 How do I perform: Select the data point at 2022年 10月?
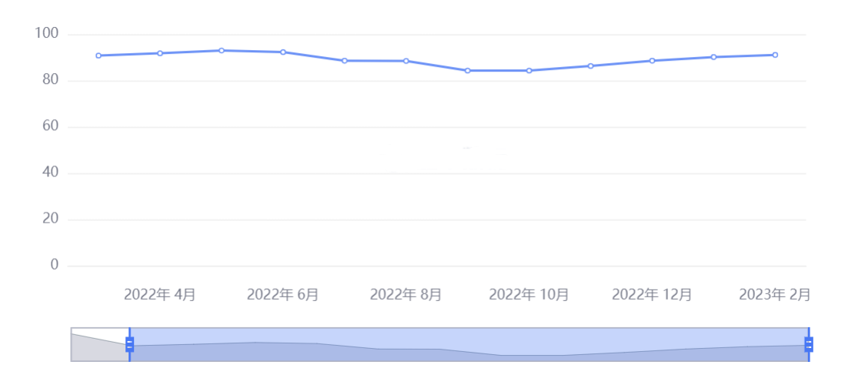[529, 71]
